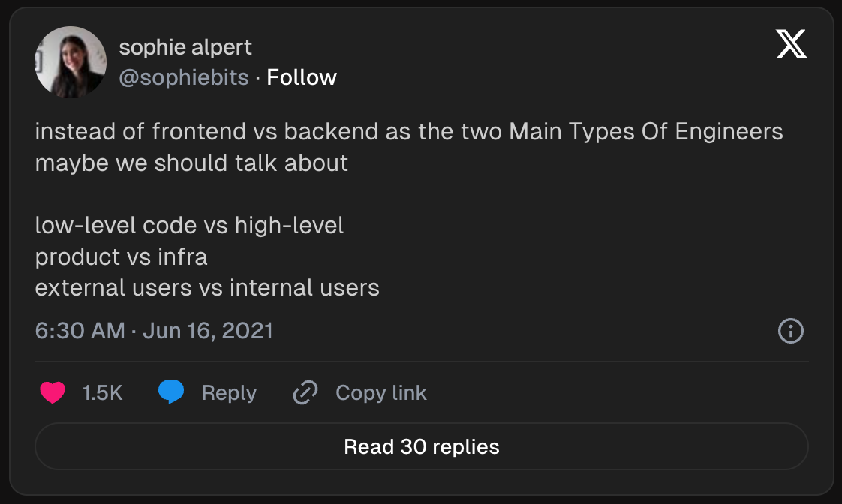Click the 'product vs infra' line
This screenshot has height=504, width=842.
(x=122, y=256)
